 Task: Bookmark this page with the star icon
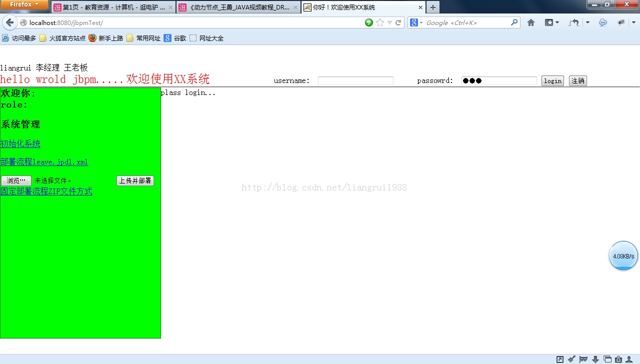pos(380,22)
